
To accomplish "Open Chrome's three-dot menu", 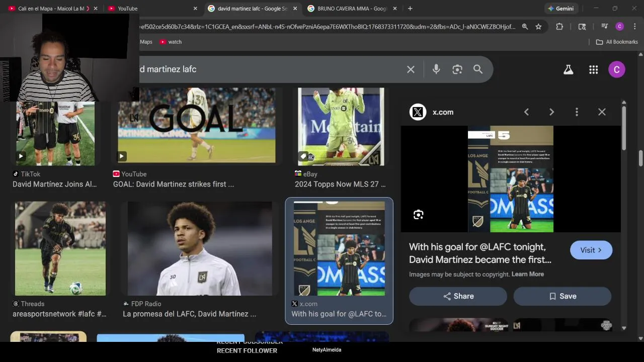I will 635,27.
